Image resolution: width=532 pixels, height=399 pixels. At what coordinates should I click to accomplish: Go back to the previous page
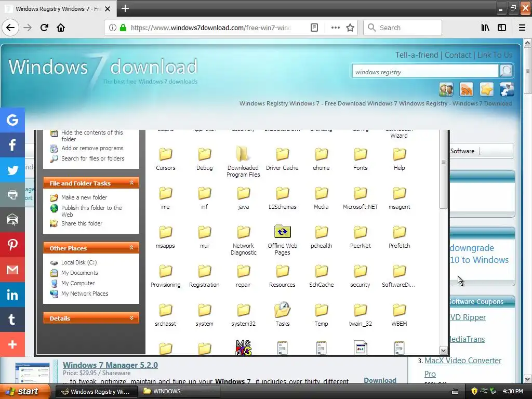[10, 28]
